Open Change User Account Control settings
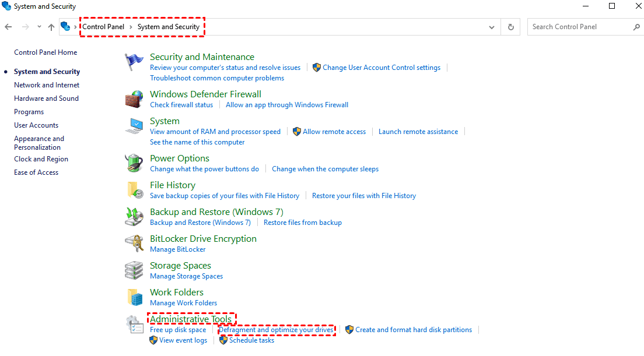644x356 pixels. [x=381, y=68]
